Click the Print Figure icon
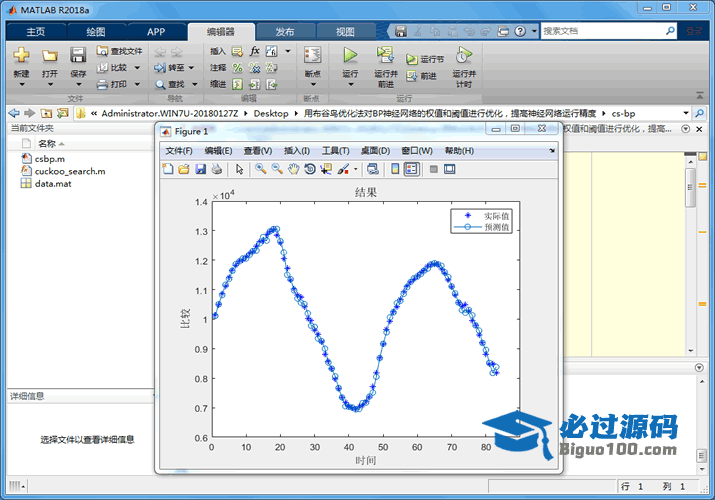This screenshot has width=715, height=500. pyautogui.click(x=217, y=169)
